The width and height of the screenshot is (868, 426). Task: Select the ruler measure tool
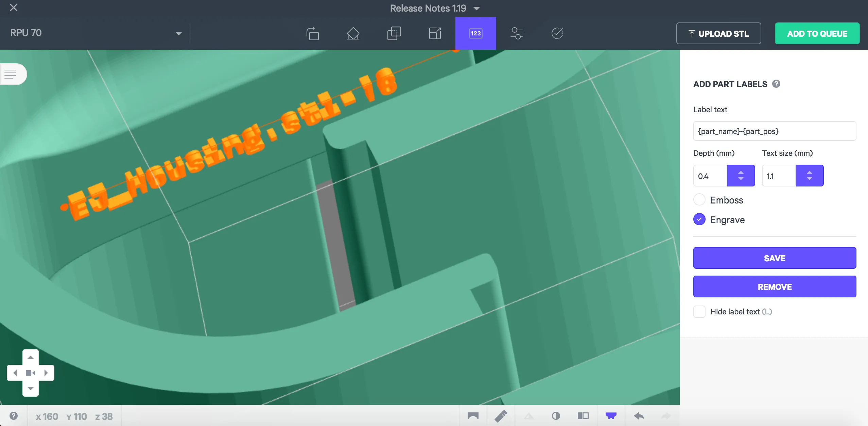tap(501, 416)
